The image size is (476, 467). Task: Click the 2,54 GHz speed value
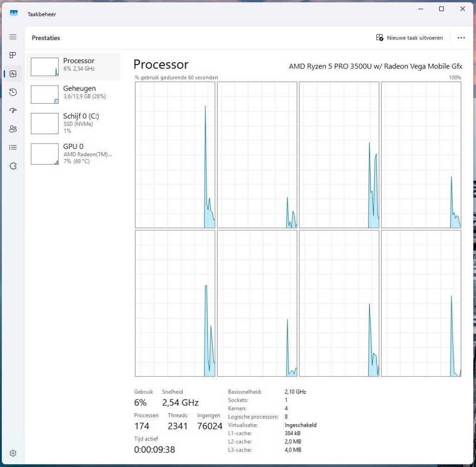180,403
